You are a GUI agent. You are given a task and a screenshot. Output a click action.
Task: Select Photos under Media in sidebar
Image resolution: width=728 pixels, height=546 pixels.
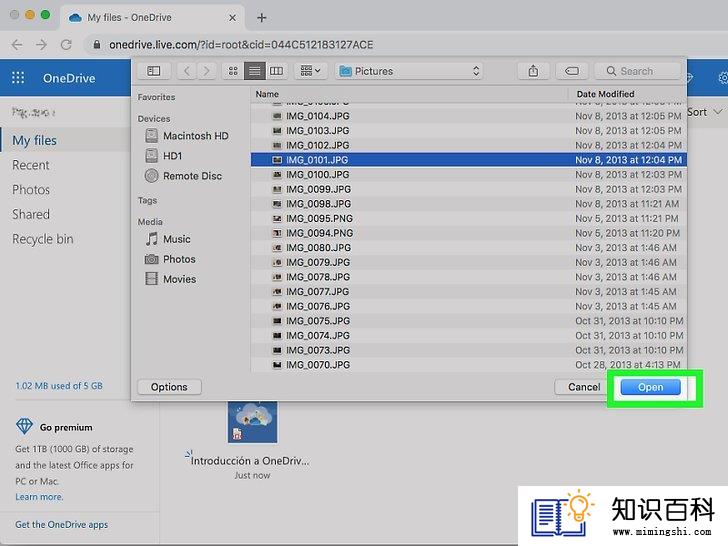[x=170, y=259]
